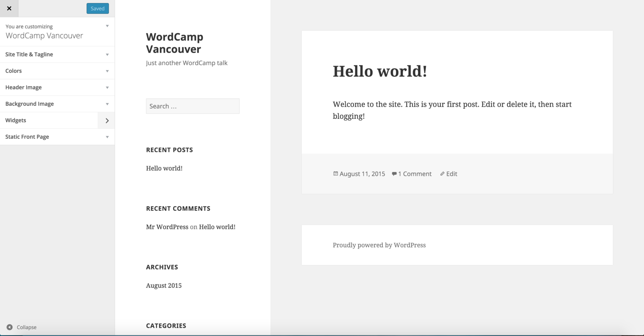This screenshot has width=644, height=336.
Task: Close the customizer with the X icon
Action: pos(9,8)
